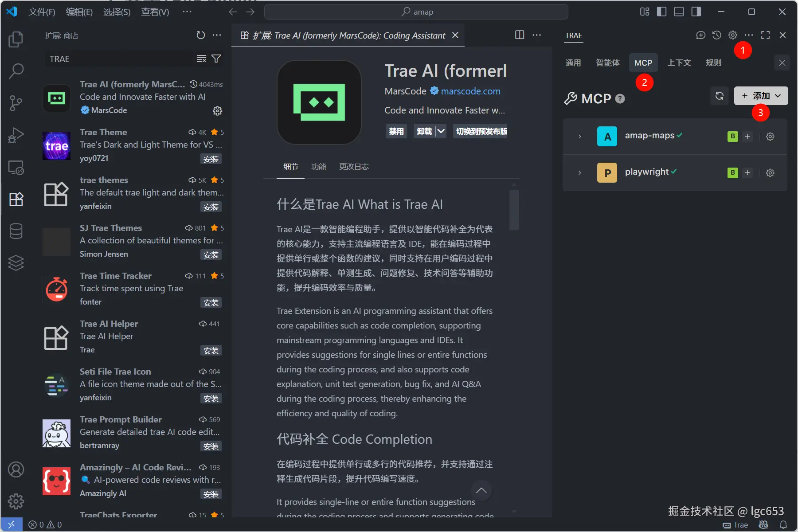The height and width of the screenshot is (532, 798).
Task: Open more actions for the editor group
Action: tap(537, 35)
